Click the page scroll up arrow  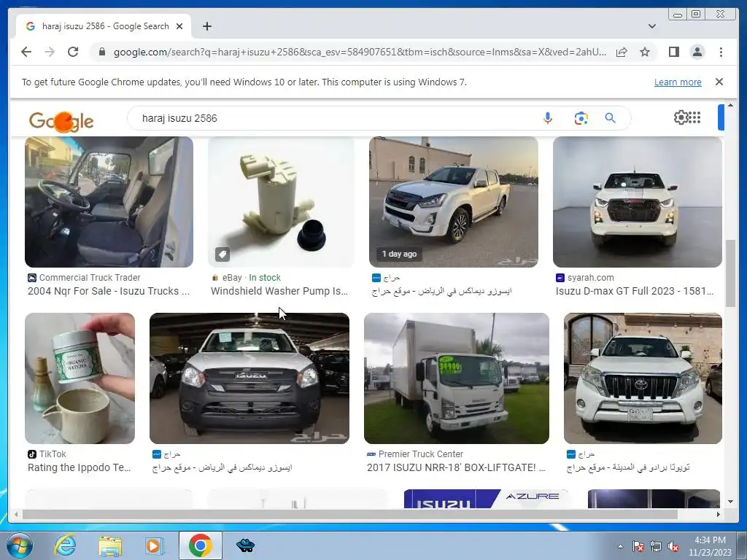click(x=730, y=105)
